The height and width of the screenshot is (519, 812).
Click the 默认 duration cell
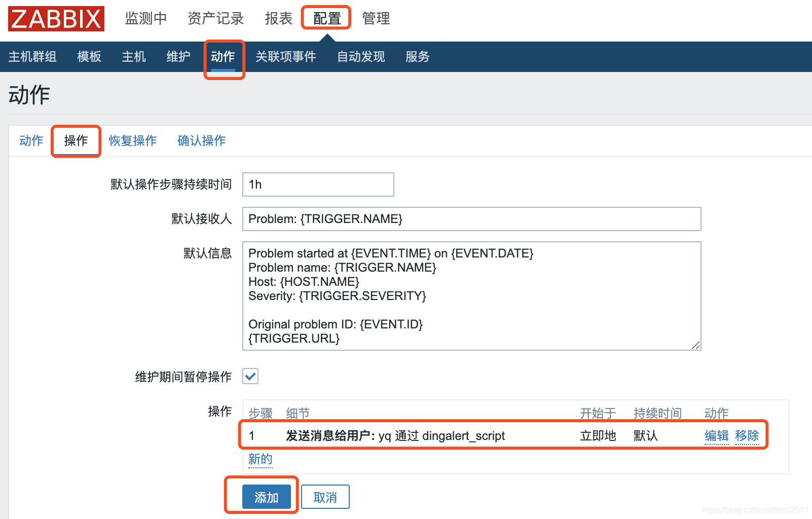click(x=646, y=436)
